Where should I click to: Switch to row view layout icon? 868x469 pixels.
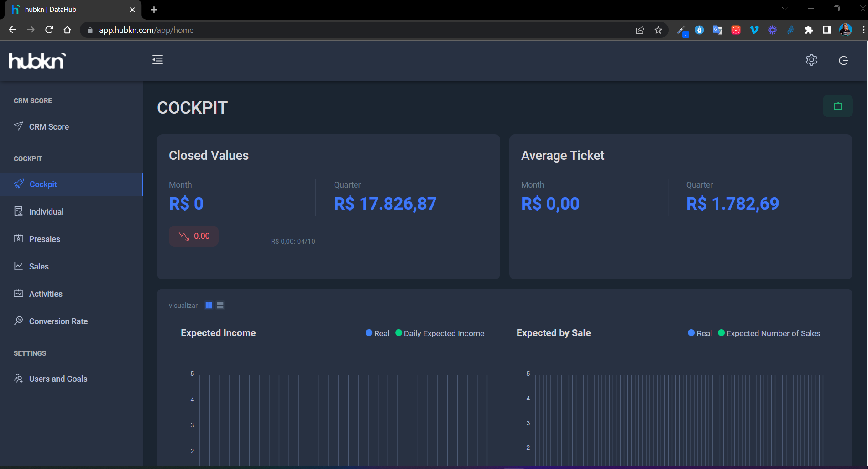coord(220,306)
